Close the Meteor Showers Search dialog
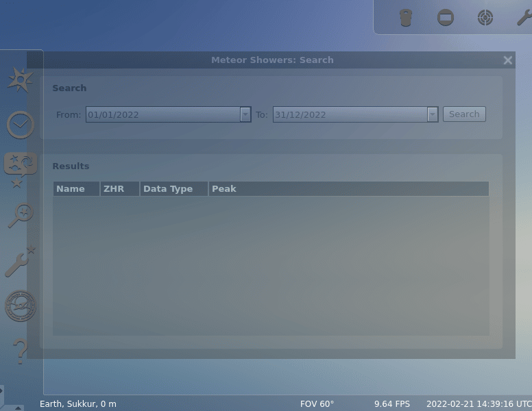 tap(507, 60)
